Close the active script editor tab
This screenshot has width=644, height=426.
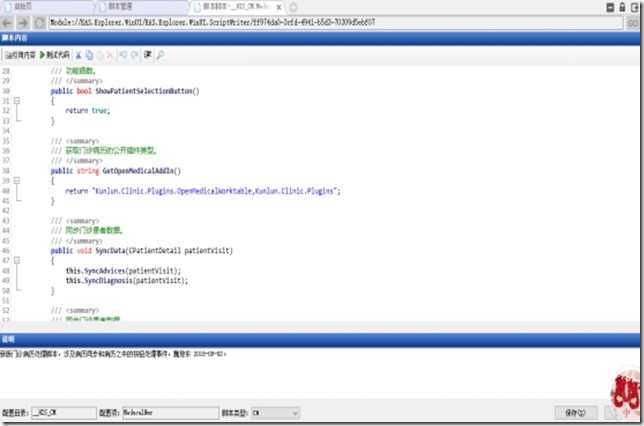279,7
